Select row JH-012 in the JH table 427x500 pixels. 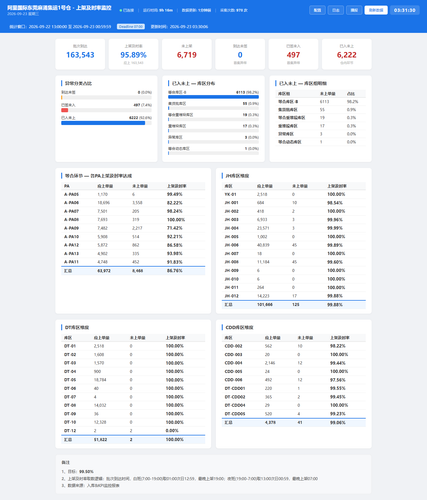tap(294, 296)
